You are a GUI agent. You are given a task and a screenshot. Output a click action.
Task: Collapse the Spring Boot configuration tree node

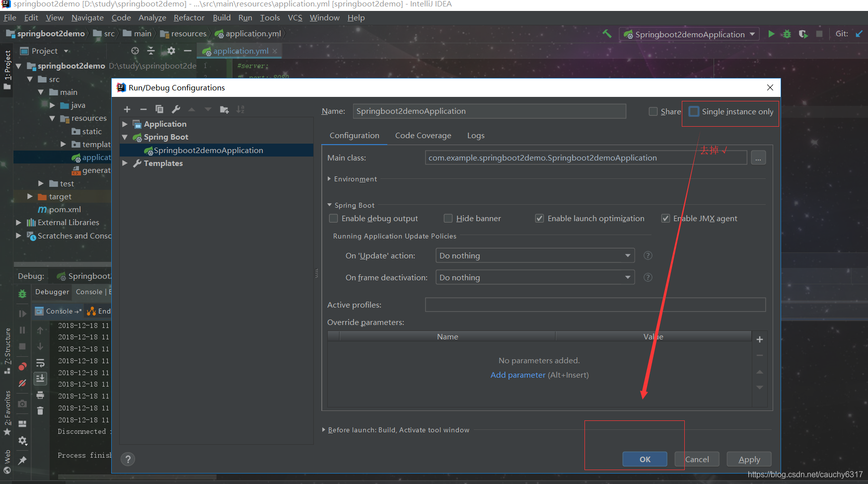point(125,137)
